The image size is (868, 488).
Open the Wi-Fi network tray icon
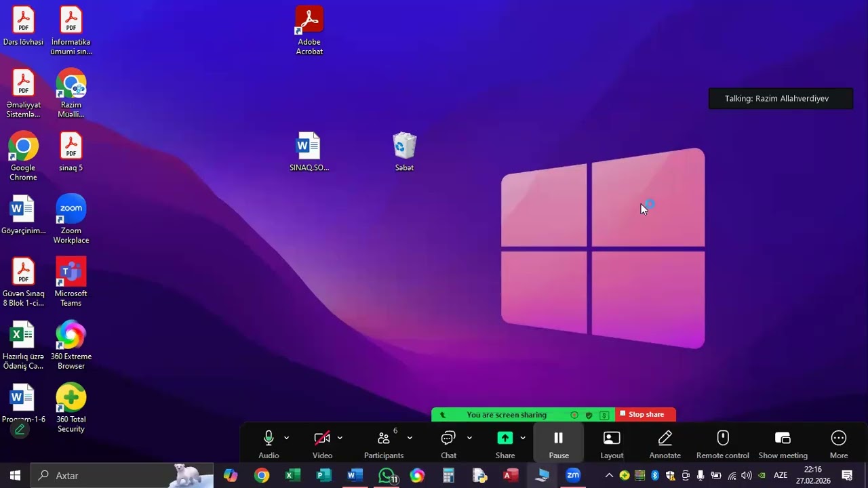[x=732, y=476]
